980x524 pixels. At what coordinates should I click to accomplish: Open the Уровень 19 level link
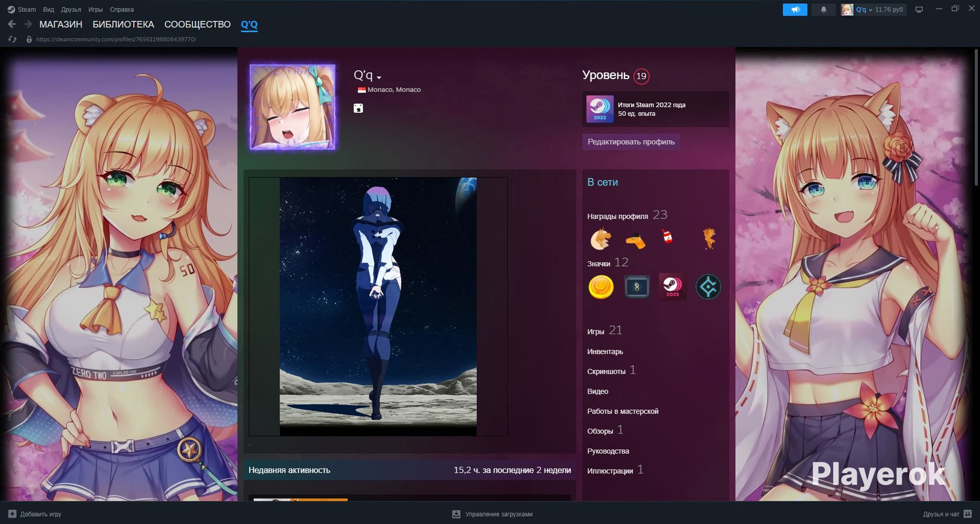(616, 75)
